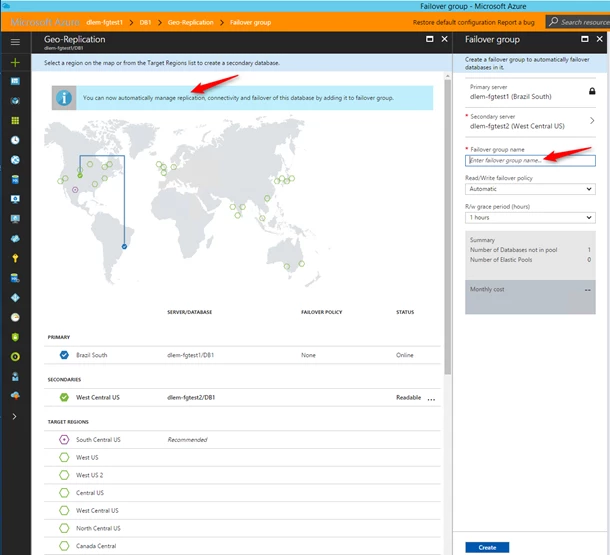This screenshot has height=555, width=610.
Task: Select Brazil South primary row checkmark
Action: (64, 355)
